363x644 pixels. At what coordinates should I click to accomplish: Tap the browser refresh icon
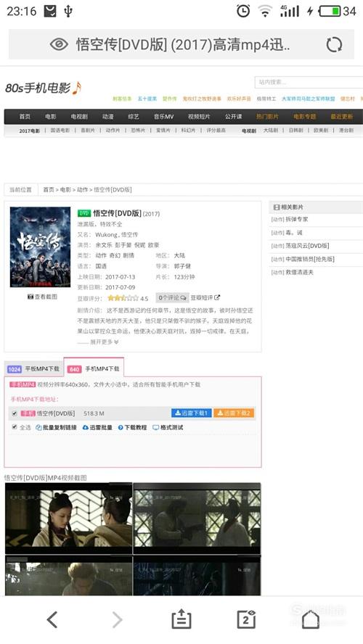coord(334,44)
